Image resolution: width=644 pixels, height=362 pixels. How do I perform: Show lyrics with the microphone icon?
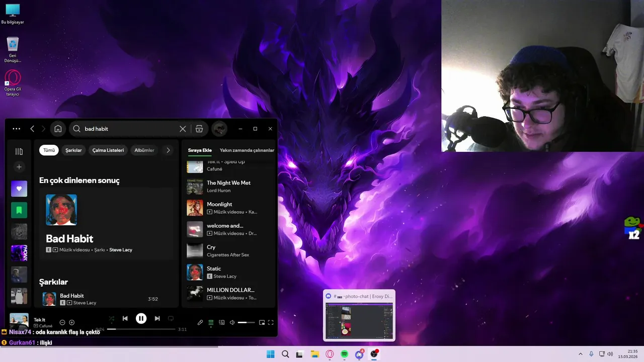point(200,322)
